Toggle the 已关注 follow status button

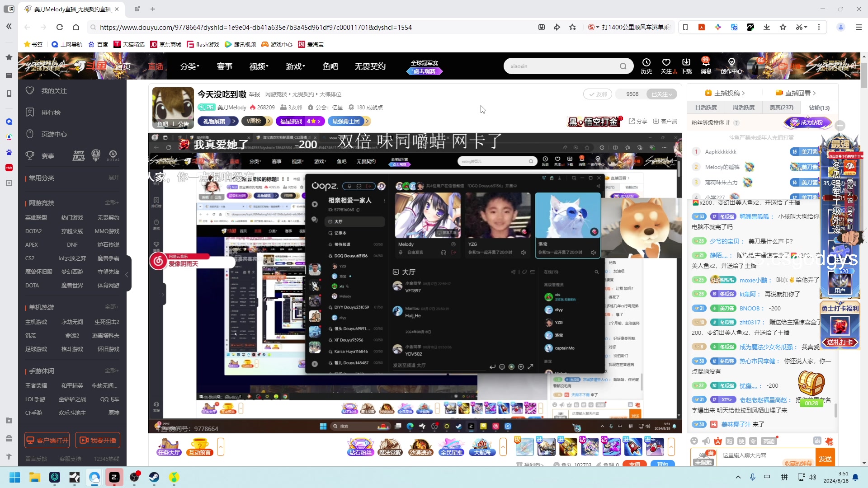tap(662, 94)
